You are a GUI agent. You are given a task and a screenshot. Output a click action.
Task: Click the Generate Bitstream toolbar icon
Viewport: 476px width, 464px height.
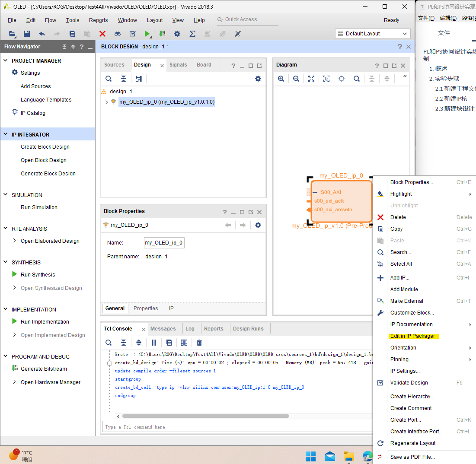[163, 34]
